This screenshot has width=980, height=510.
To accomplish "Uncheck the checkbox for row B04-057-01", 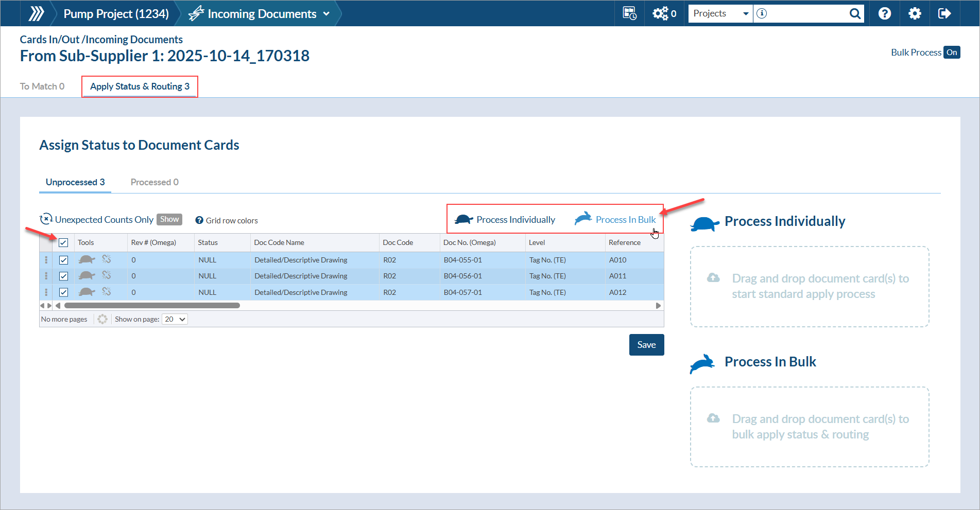I will tap(63, 292).
